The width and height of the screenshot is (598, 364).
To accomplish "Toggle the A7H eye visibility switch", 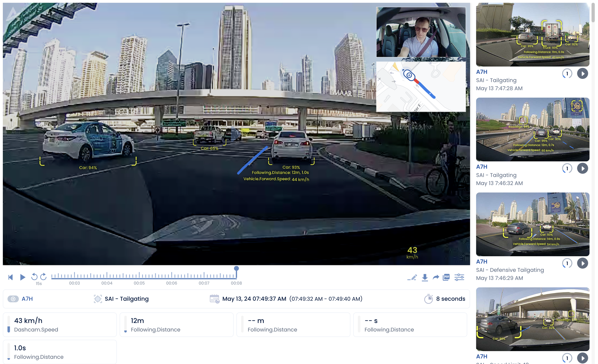I will (13, 299).
